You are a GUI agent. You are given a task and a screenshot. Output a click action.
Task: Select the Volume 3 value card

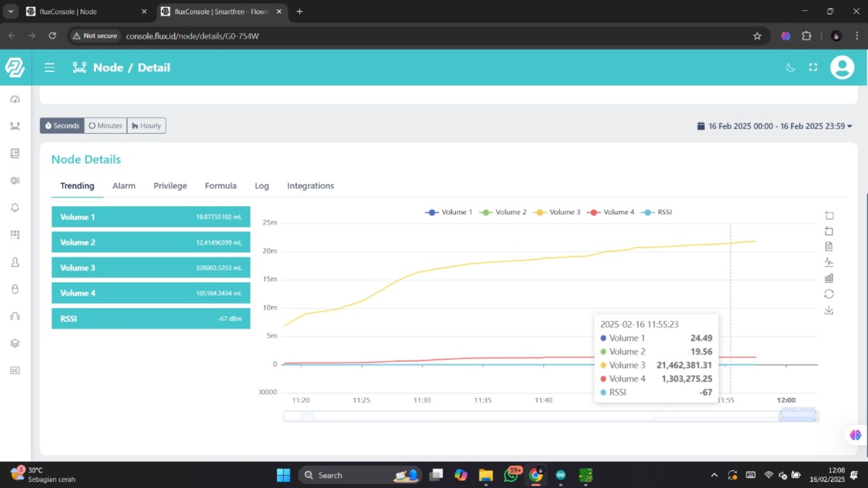pos(151,267)
